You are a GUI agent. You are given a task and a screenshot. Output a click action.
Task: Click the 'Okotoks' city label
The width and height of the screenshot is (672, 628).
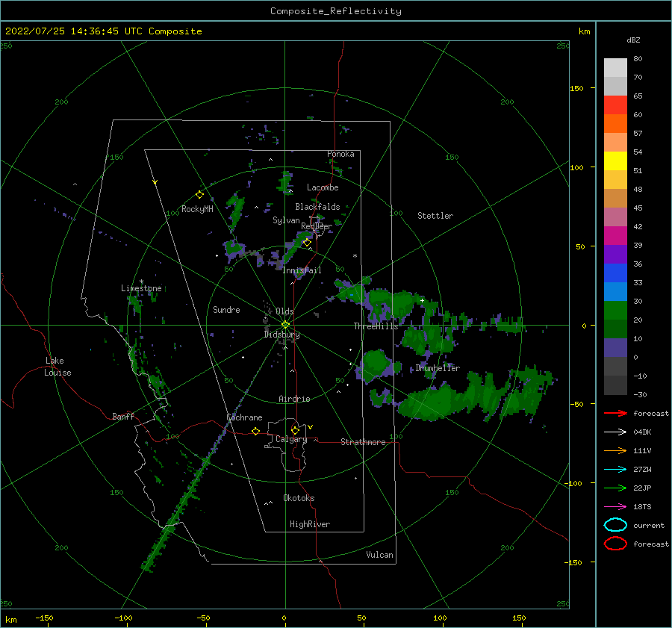(299, 498)
